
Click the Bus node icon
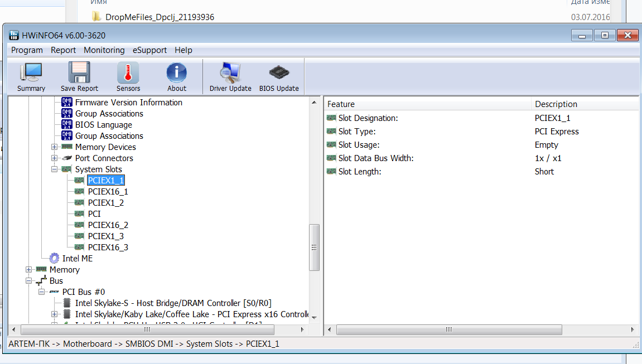coord(41,280)
